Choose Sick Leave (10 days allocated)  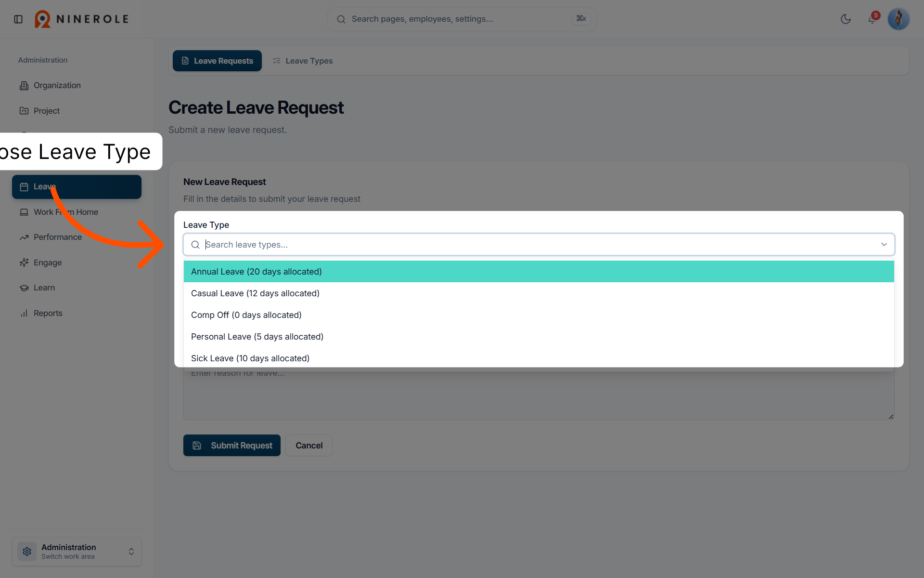point(539,358)
